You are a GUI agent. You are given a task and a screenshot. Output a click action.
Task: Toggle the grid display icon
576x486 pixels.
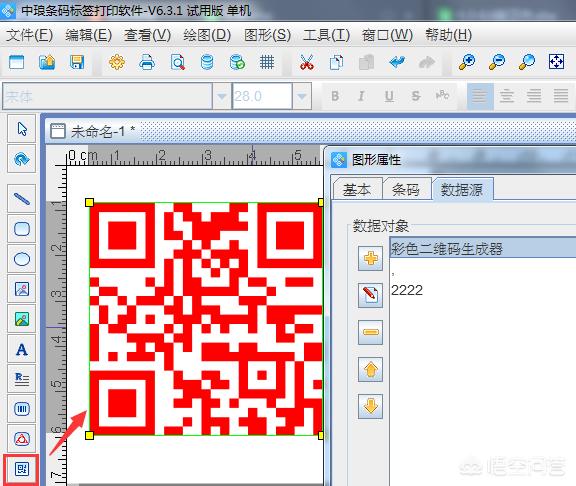pyautogui.click(x=267, y=62)
